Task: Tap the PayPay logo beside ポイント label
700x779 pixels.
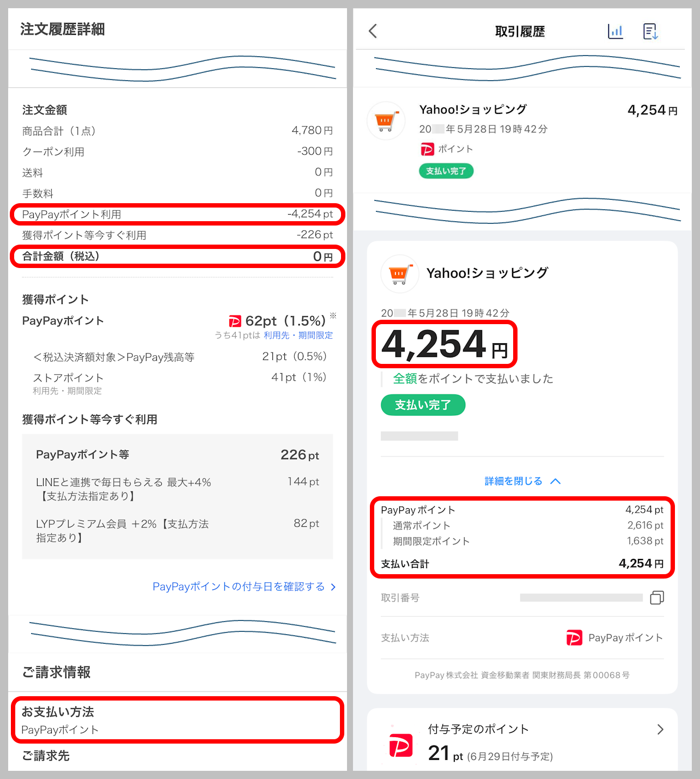Action: point(428,149)
